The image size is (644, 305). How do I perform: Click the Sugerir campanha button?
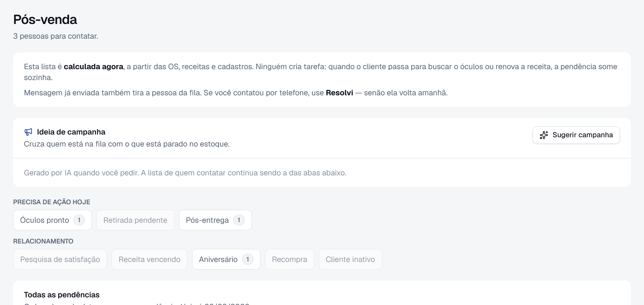[x=576, y=135]
